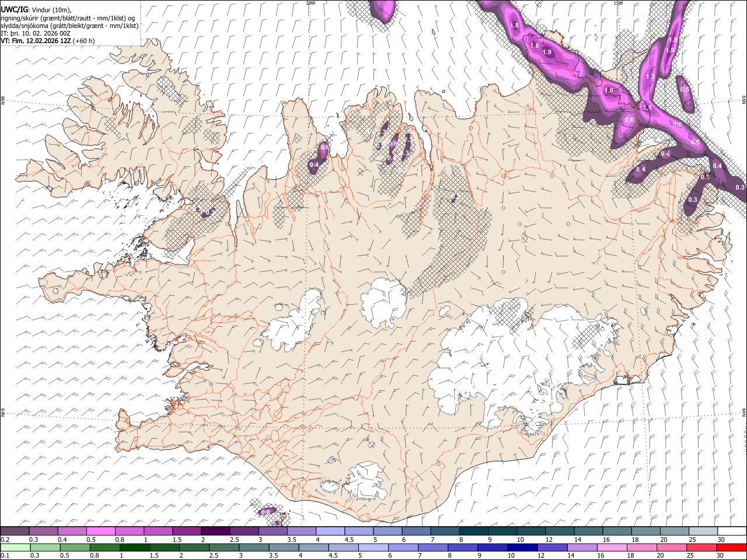Screen dimensions: 747x560
Task: Click the 'rigning/skúrir' legend description line
Action: click(68, 17)
